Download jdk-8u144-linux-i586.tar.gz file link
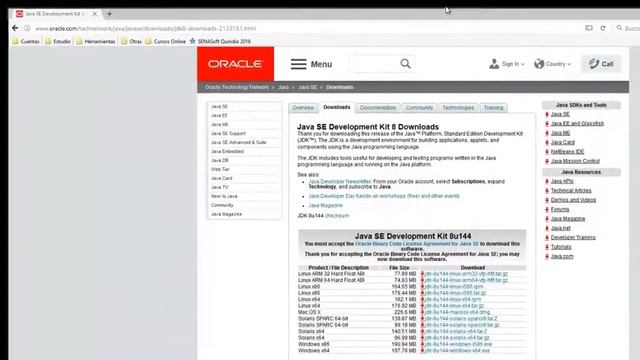 click(456, 293)
